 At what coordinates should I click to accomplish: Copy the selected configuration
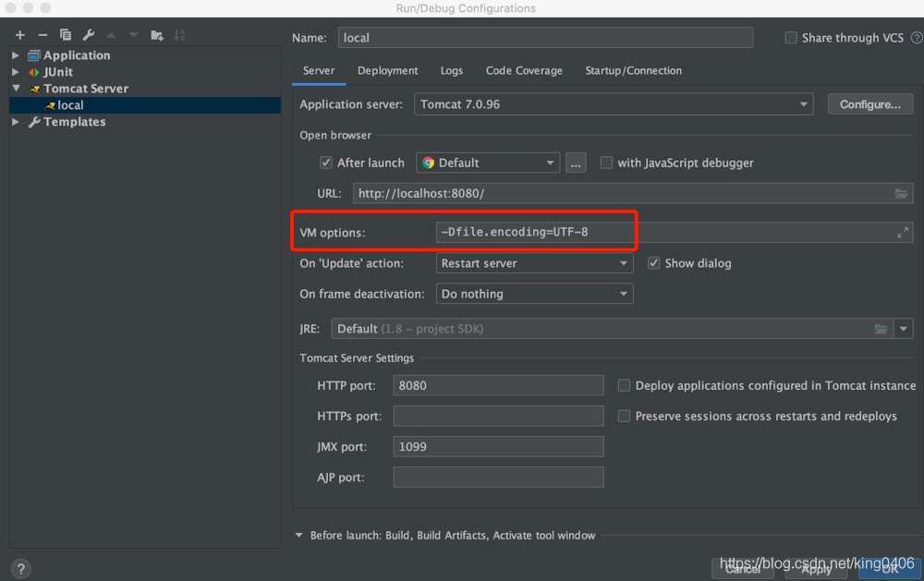[x=66, y=35]
